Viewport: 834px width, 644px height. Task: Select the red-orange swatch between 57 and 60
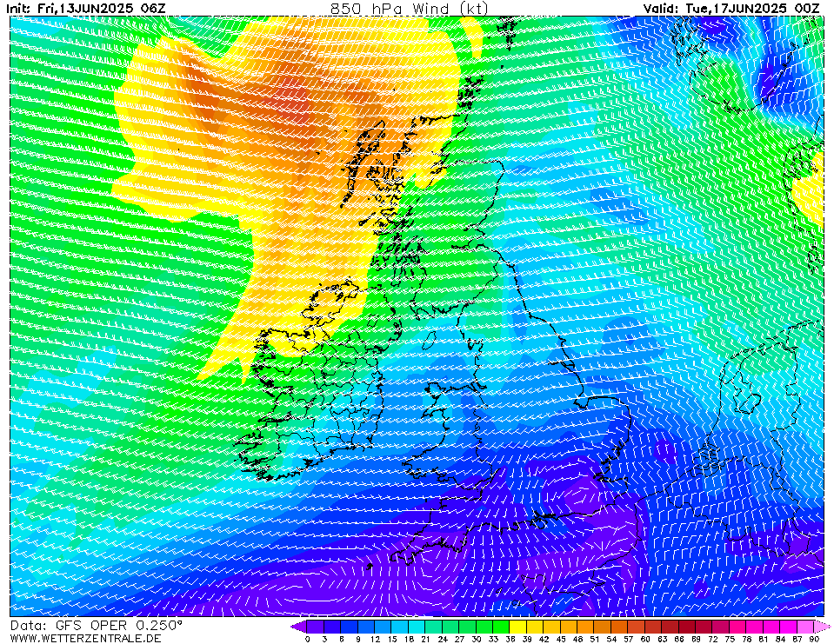pyautogui.click(x=637, y=627)
